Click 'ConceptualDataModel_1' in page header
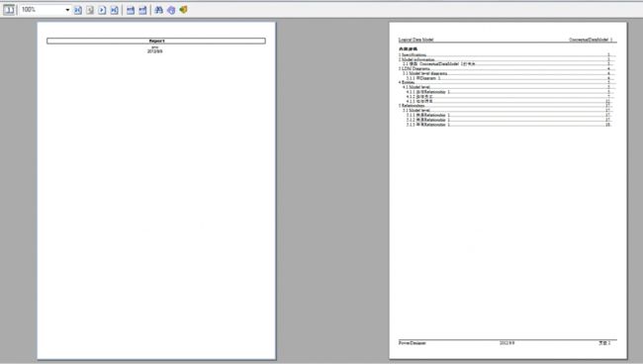 591,40
